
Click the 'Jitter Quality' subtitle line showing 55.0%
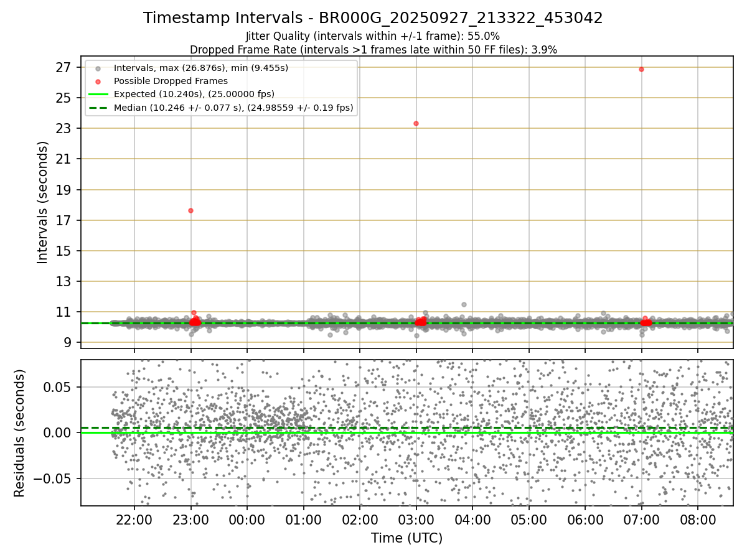click(373, 36)
